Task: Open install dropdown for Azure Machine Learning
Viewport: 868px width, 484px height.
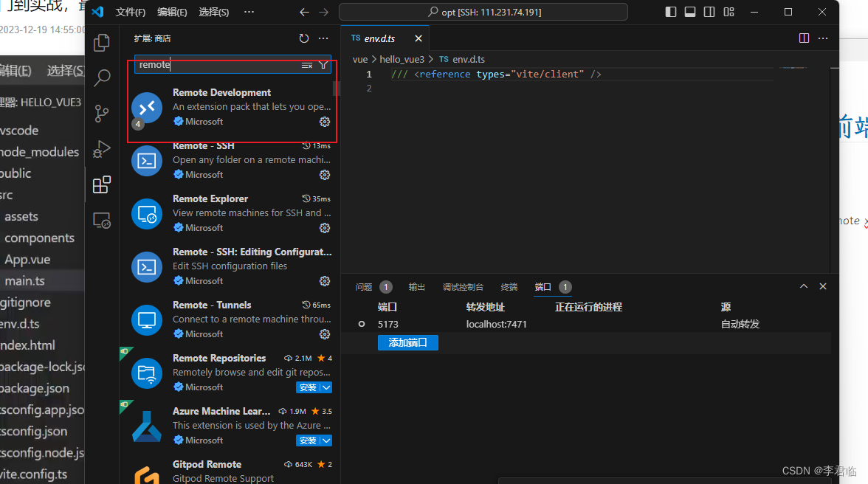Action: coord(326,440)
